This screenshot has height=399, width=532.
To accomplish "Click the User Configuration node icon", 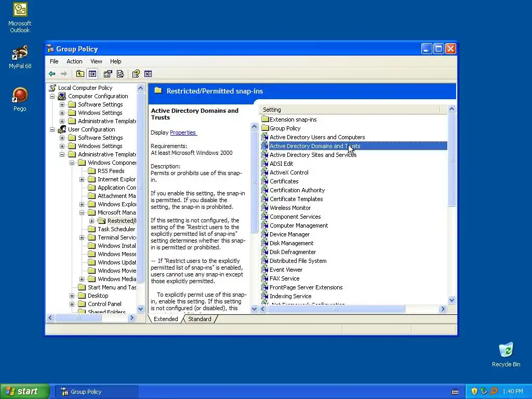I will pyautogui.click(x=62, y=129).
